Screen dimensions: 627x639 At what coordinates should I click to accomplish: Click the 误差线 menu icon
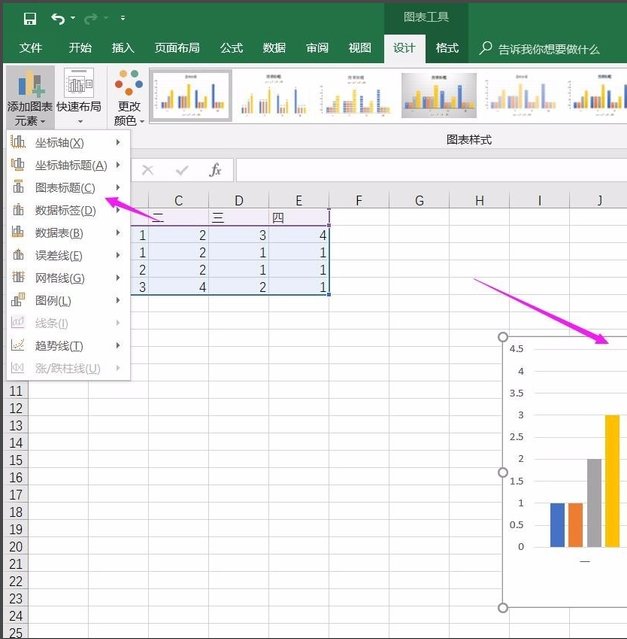click(18, 255)
